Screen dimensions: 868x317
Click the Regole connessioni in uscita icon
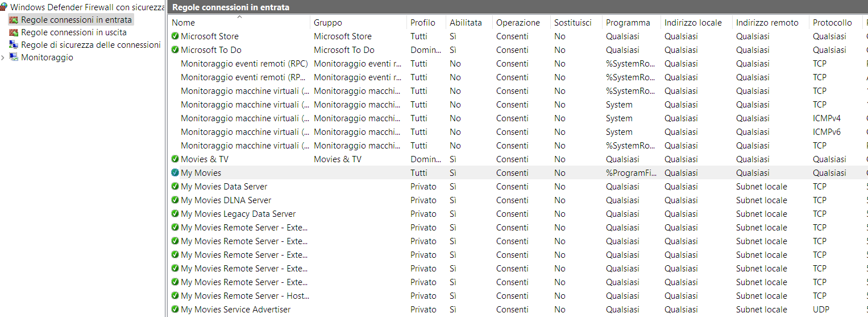(x=14, y=32)
